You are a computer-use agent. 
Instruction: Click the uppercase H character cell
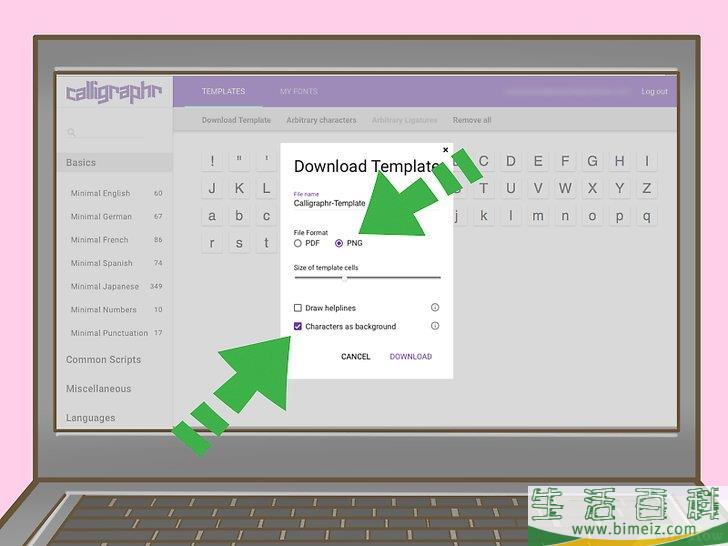tap(619, 161)
